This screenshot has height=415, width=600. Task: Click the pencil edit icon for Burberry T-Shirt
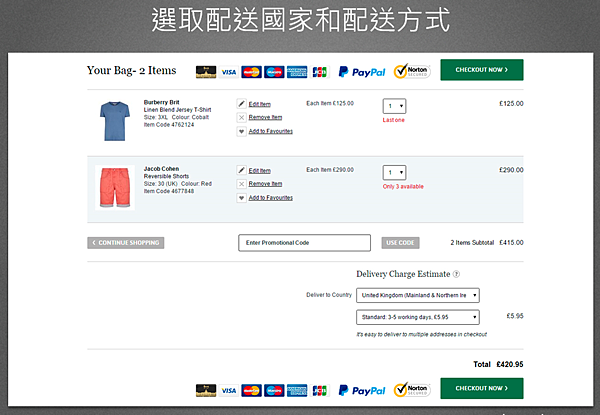pos(241,104)
